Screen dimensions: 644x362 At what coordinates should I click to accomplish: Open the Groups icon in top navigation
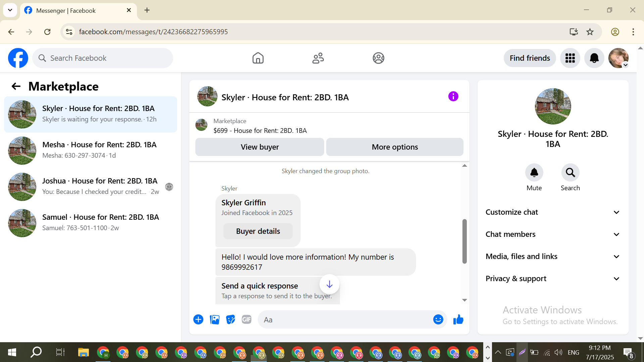click(x=379, y=58)
